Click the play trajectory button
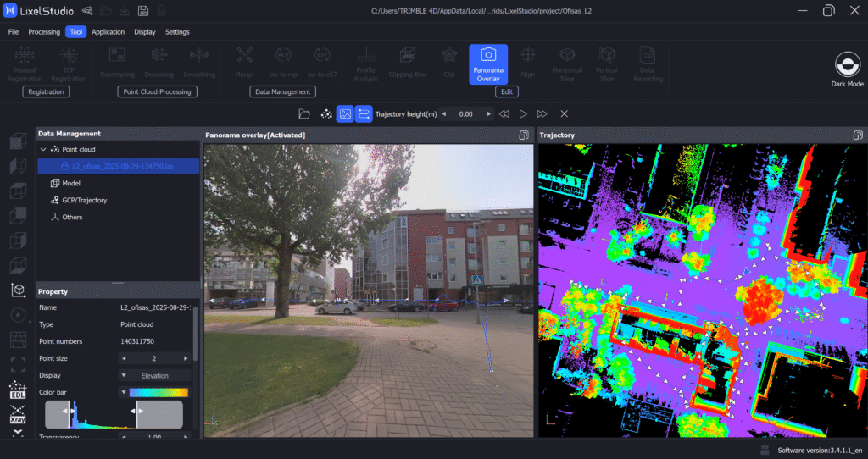 click(523, 113)
